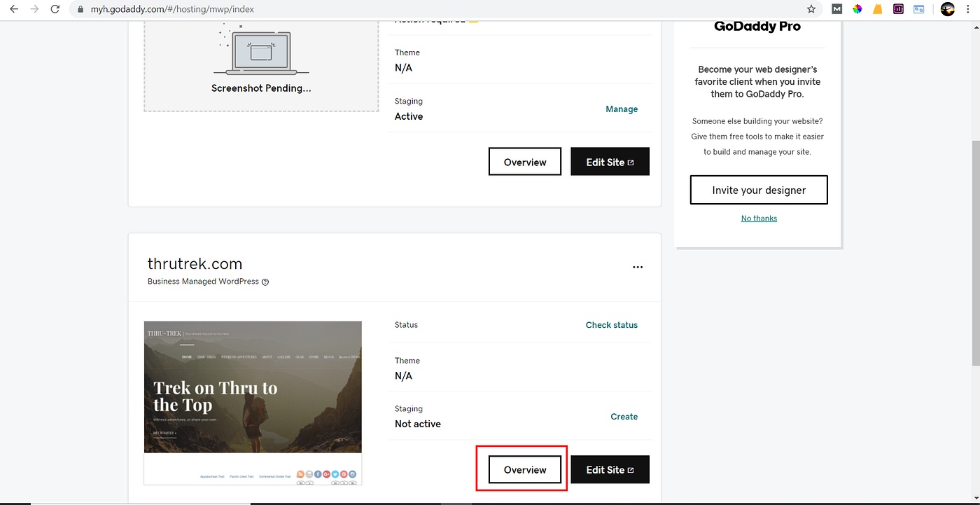Open Overview for the Screenshot Pending site
Image resolution: width=980 pixels, height=505 pixels.
[x=525, y=162]
